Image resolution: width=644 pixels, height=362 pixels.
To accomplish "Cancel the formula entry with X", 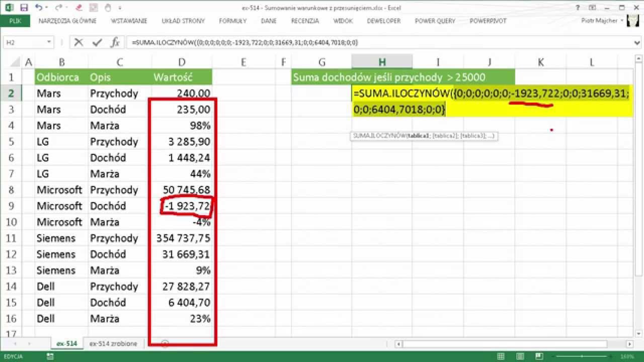I will click(78, 42).
